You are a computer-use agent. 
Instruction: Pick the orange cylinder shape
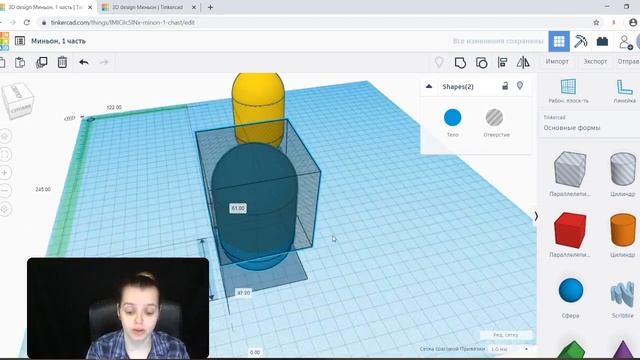[x=623, y=229]
